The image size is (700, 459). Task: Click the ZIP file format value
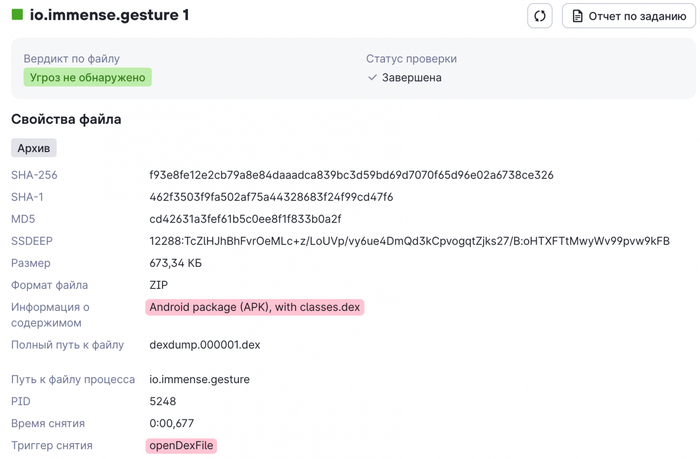tap(158, 285)
